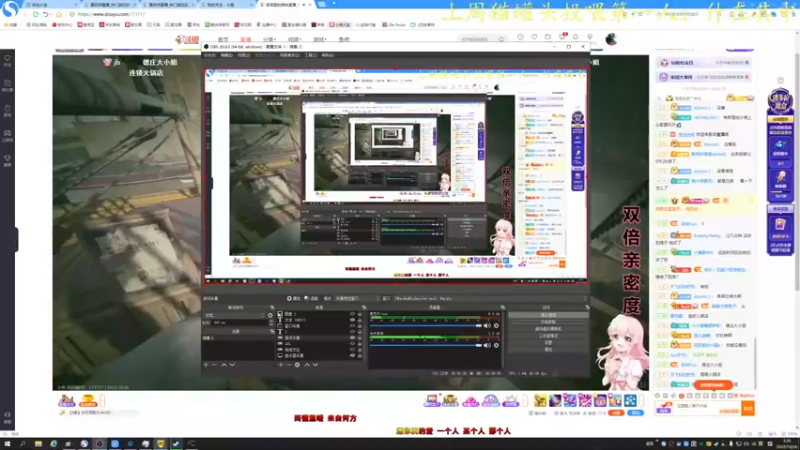Remove selected source with the minus icon
This screenshot has width=800, height=450.
pyautogui.click(x=289, y=365)
